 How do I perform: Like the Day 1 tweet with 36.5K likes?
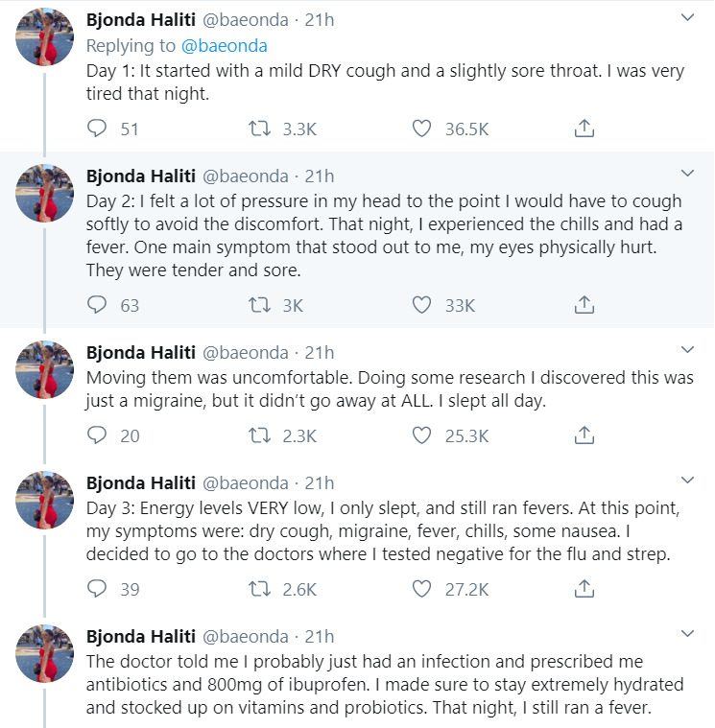click(421, 129)
